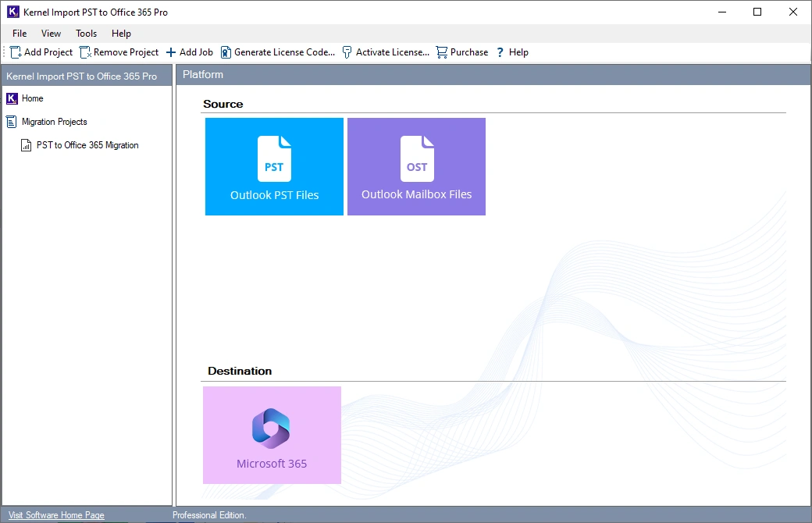Click the Remove Project toolbar icon

[x=85, y=52]
